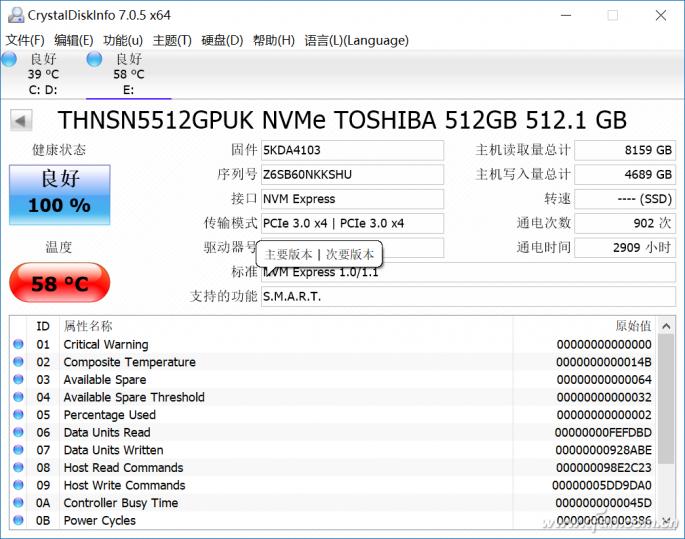Minimize the CrystalDiskInfo window
The width and height of the screenshot is (685, 539).
coord(566,15)
